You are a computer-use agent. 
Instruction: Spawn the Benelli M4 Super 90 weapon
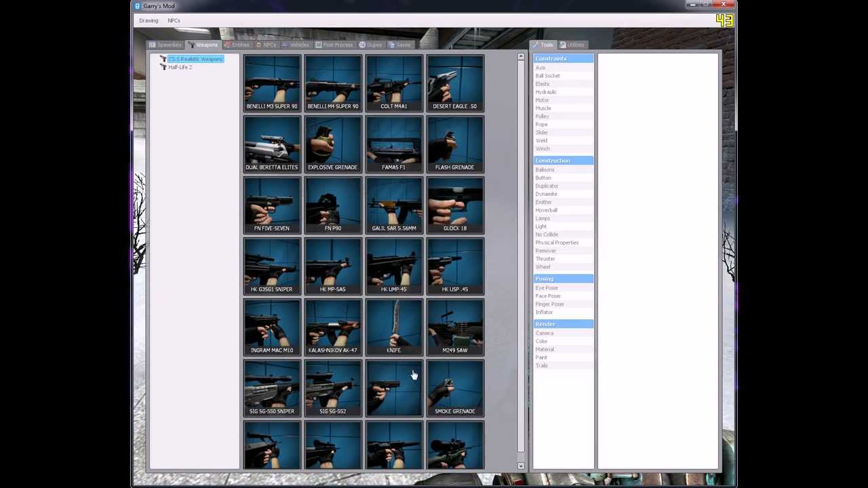[333, 83]
